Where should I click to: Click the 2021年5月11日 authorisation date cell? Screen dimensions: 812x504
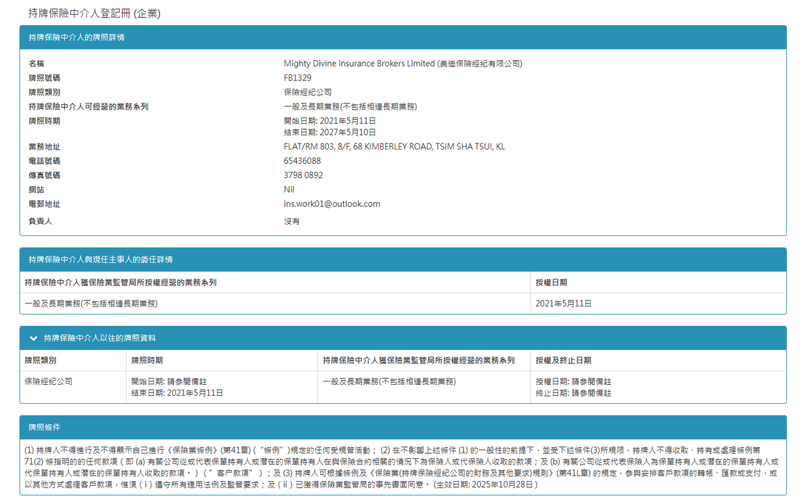[x=563, y=304]
